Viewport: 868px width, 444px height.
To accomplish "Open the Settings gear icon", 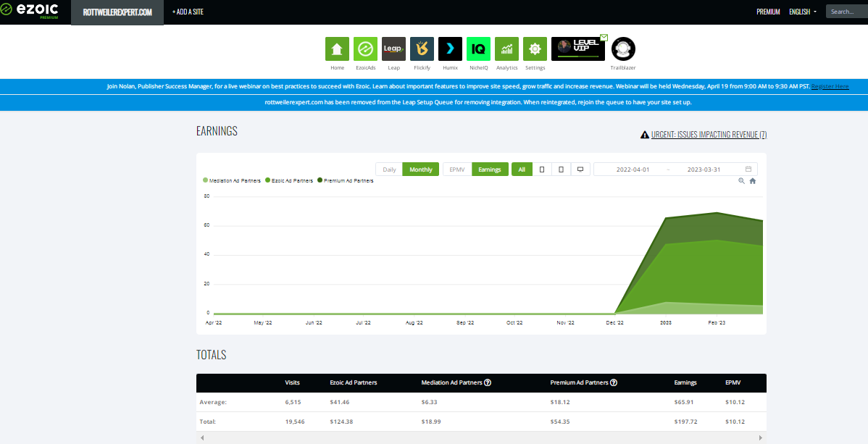I will point(535,49).
